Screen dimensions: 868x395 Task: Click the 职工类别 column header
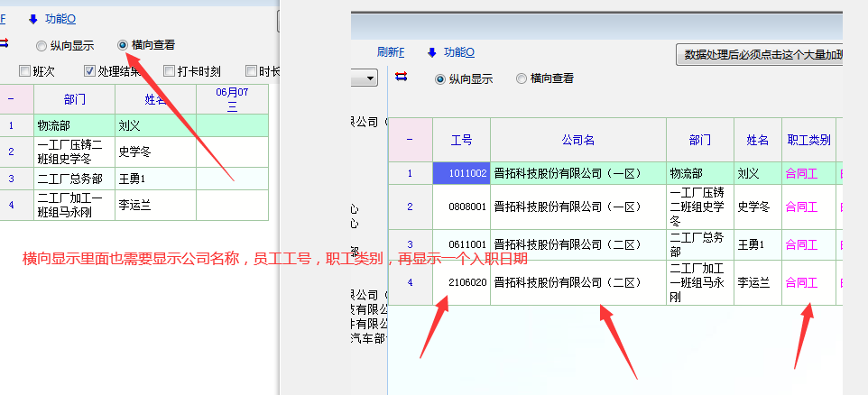[x=808, y=140]
